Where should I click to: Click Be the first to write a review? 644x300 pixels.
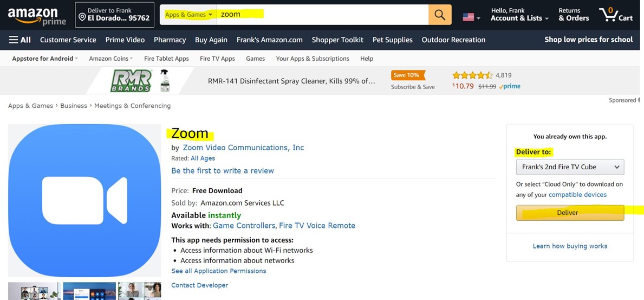coord(223,170)
